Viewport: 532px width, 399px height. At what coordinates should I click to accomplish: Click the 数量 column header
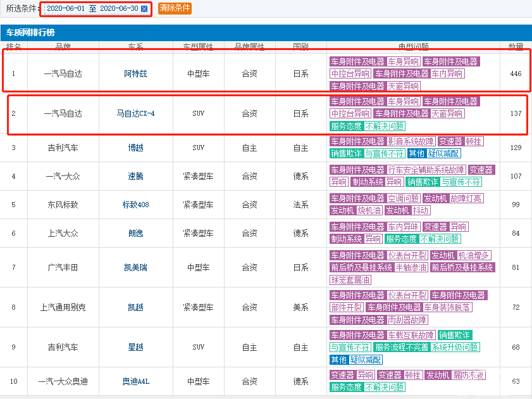(x=516, y=47)
